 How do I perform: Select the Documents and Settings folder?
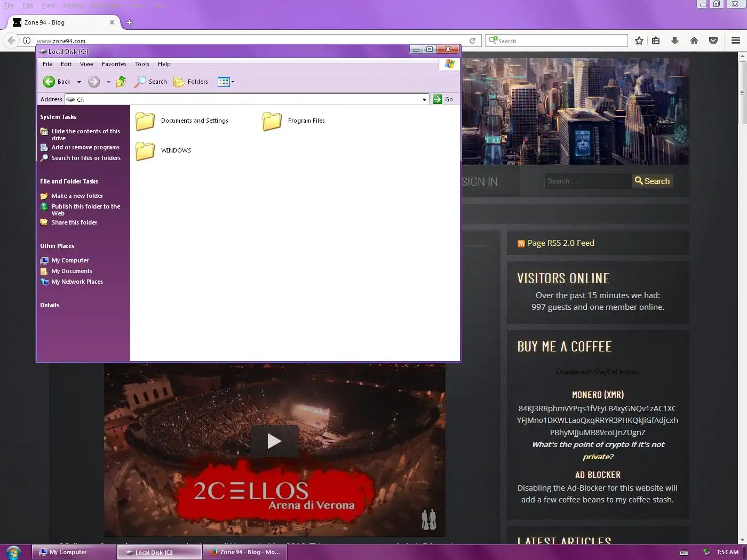click(182, 121)
